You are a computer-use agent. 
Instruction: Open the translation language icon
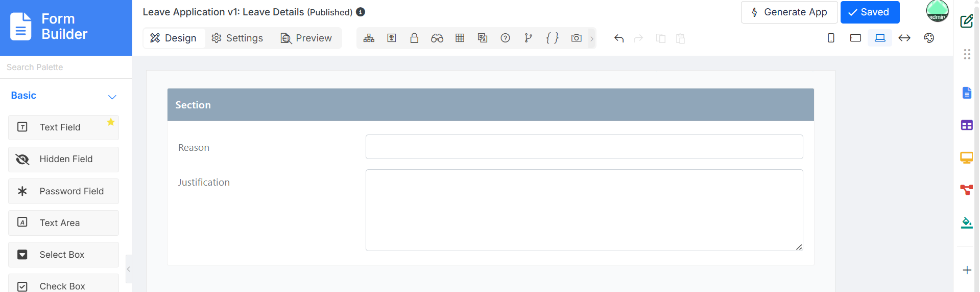coord(483,38)
